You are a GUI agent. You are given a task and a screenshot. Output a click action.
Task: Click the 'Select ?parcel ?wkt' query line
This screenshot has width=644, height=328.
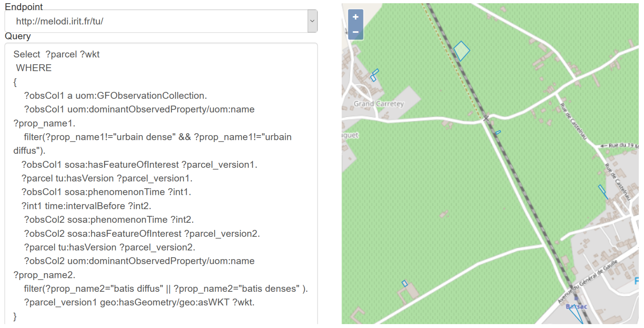pos(56,54)
